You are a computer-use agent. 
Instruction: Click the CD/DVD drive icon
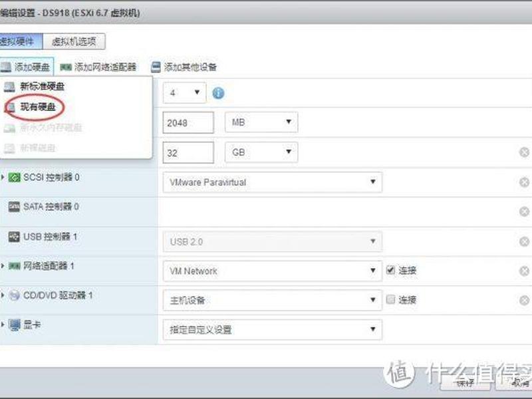[x=14, y=295]
